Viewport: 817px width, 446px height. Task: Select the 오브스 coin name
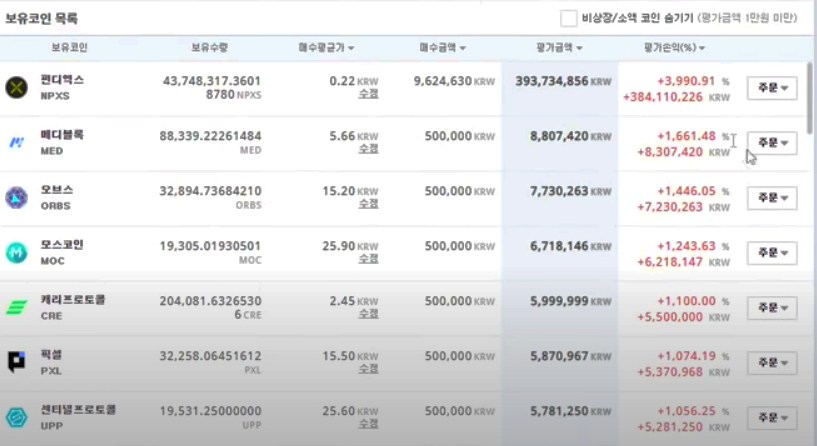click(x=57, y=190)
